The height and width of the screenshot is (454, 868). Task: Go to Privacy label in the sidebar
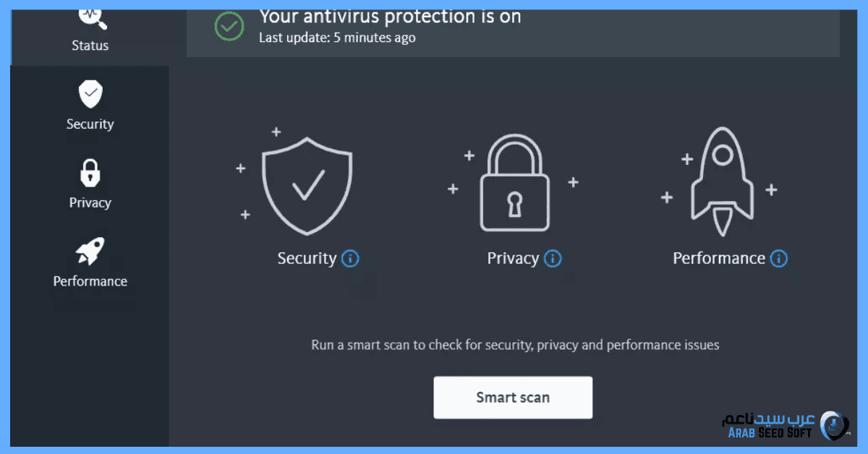tap(90, 202)
